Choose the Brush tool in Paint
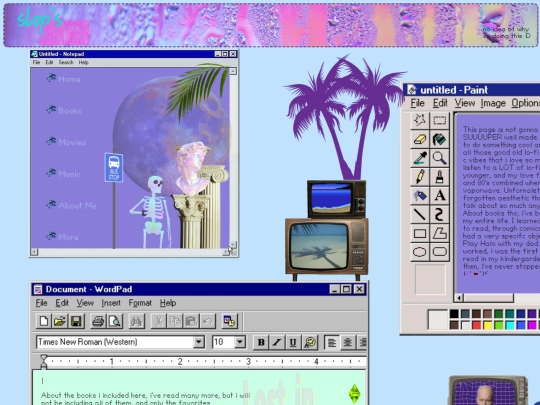This screenshot has height=405, width=540. [x=439, y=177]
